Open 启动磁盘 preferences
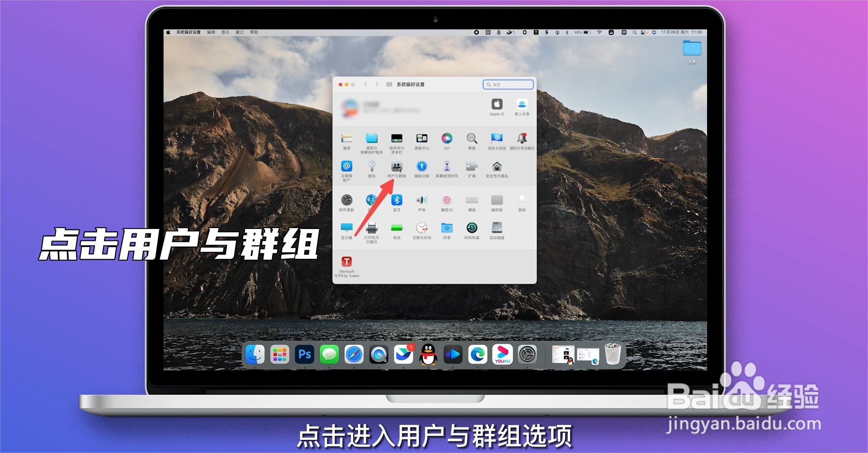The width and height of the screenshot is (868, 453). (x=496, y=228)
